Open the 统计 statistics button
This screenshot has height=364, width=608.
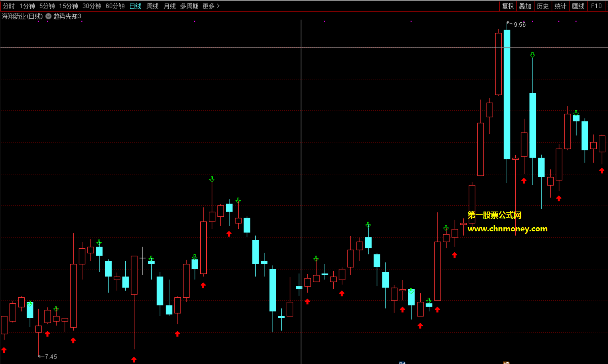coord(560,6)
